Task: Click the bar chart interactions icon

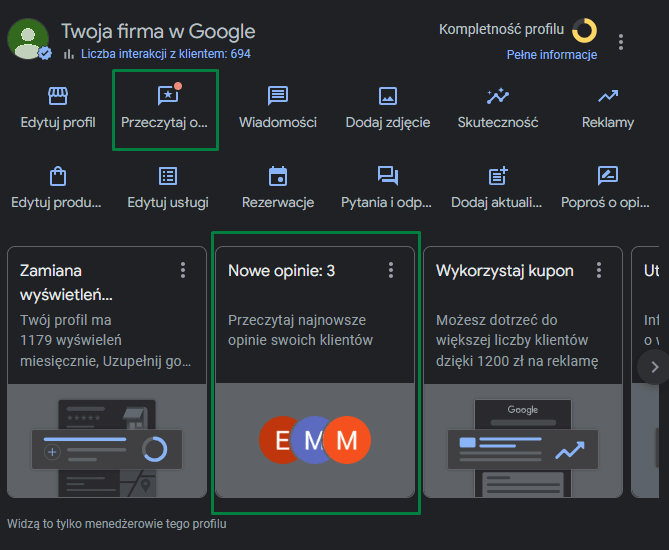Action: pos(69,54)
